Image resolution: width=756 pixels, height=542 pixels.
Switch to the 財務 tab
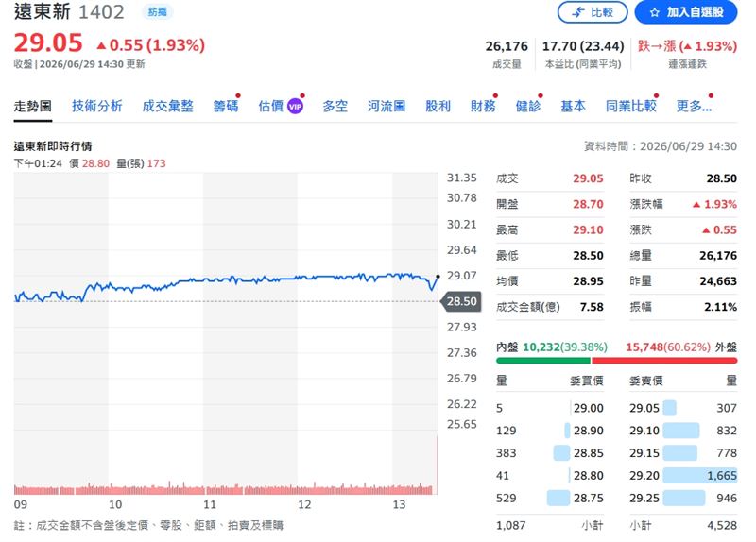point(483,106)
